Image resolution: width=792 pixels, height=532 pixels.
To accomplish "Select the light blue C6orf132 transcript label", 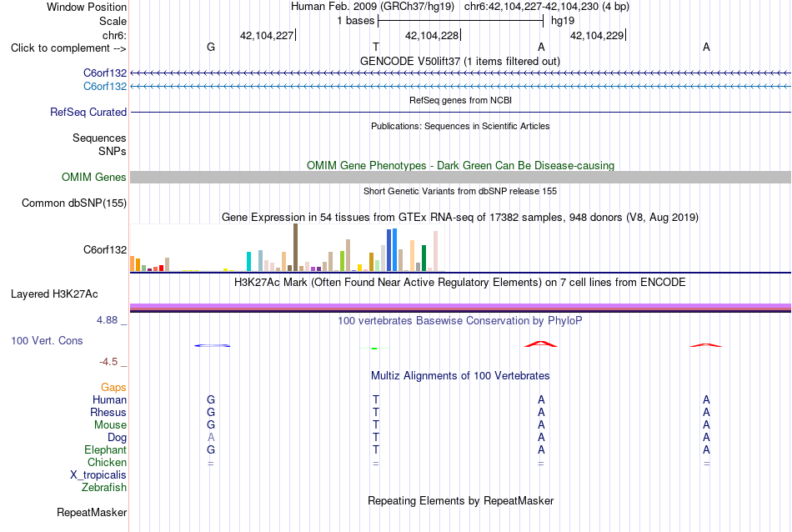I will pyautogui.click(x=105, y=87).
